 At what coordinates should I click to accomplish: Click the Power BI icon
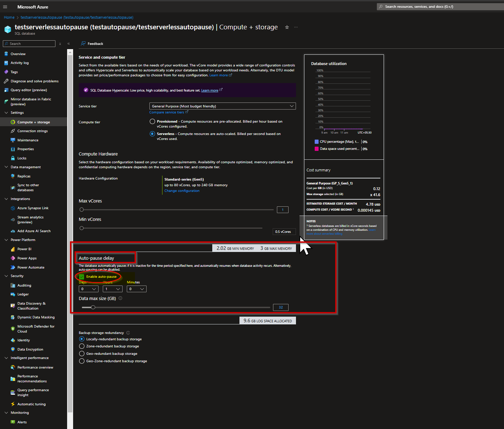tap(13, 249)
